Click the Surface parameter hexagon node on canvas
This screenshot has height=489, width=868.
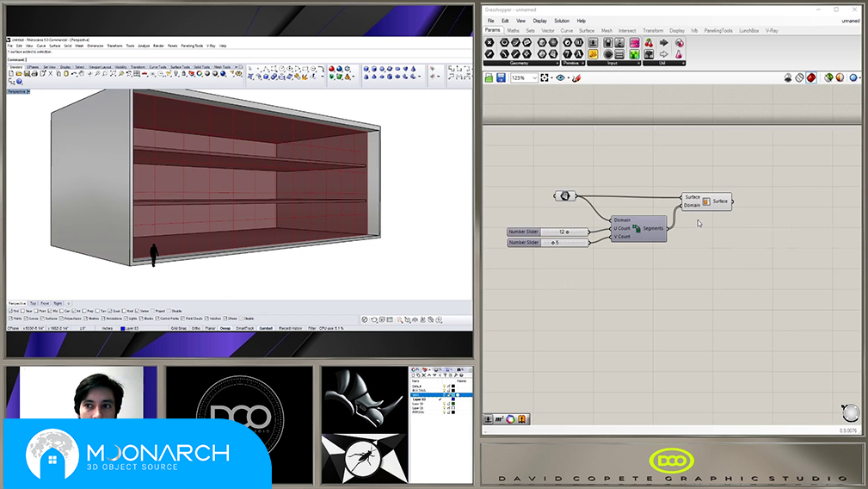click(564, 196)
